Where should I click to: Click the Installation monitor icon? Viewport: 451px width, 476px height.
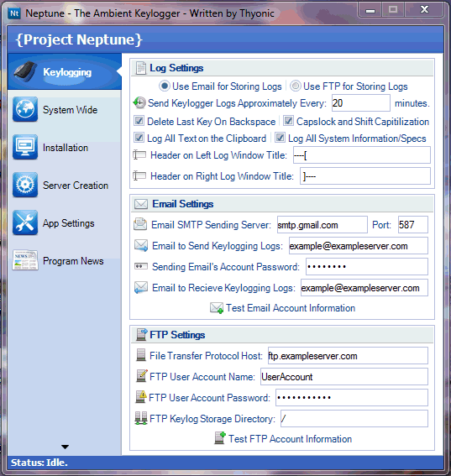[x=25, y=147]
